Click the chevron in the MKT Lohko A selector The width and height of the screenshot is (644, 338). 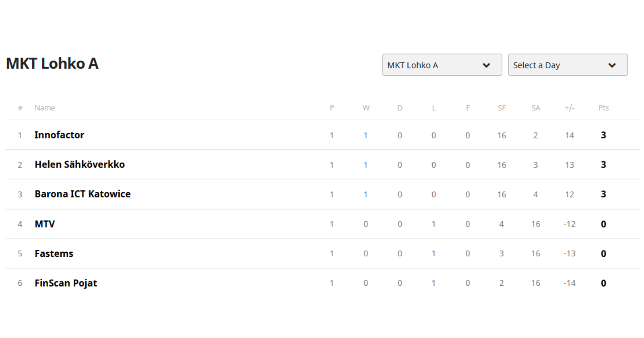486,65
